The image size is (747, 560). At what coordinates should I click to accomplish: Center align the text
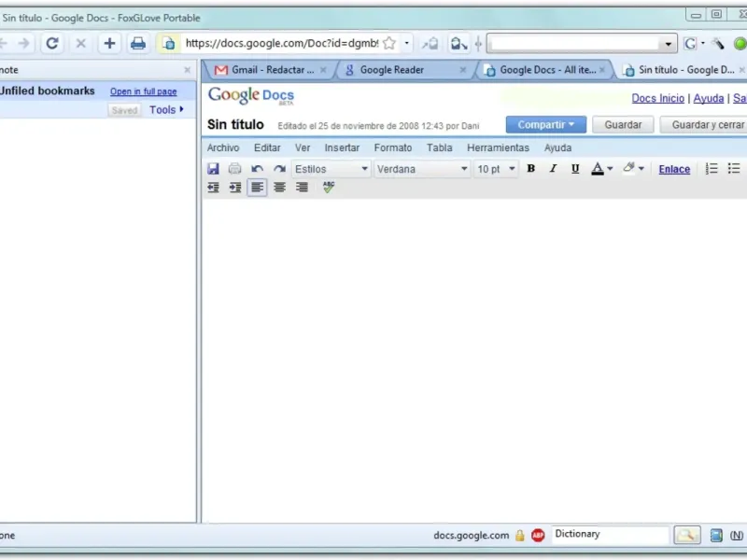[x=279, y=188]
